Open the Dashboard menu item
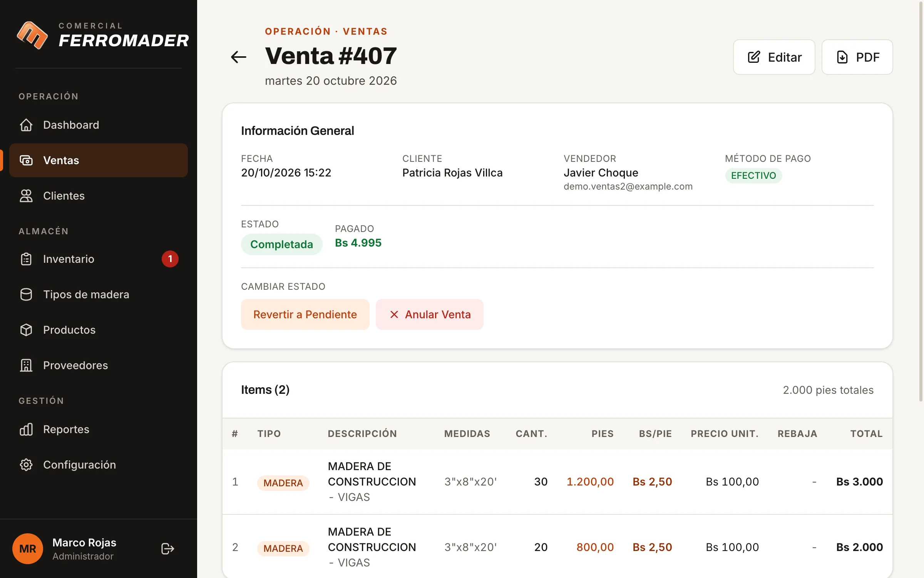The image size is (924, 578). (x=99, y=125)
